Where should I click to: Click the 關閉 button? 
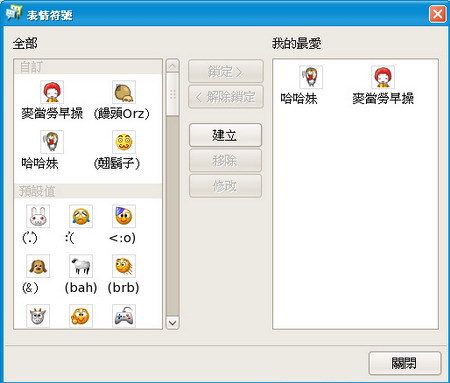405,363
